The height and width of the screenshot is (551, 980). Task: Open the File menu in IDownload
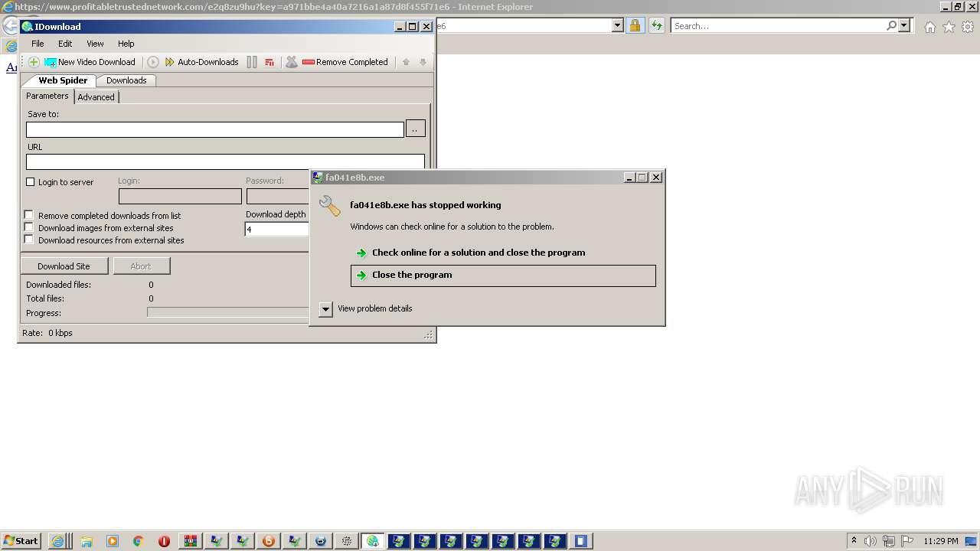(38, 44)
